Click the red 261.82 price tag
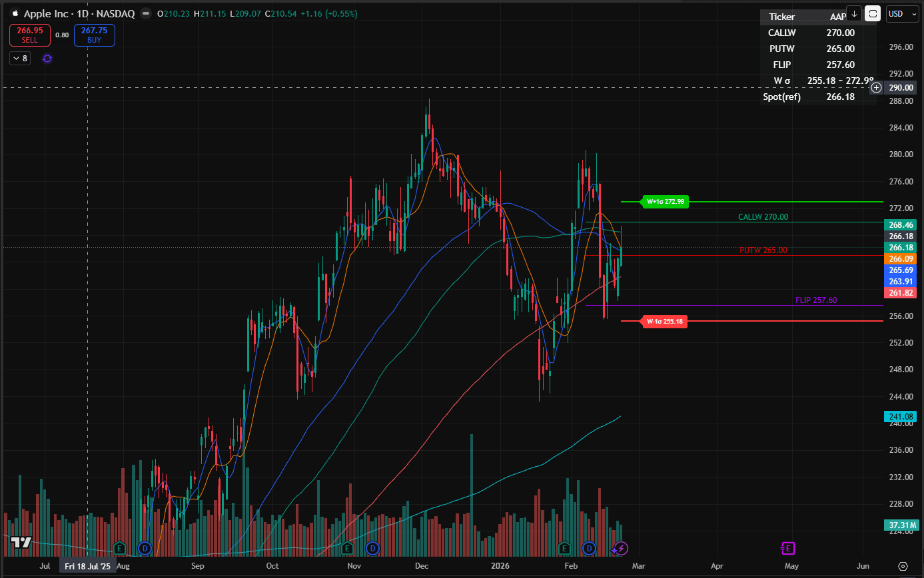This screenshot has height=578, width=924. pos(900,293)
